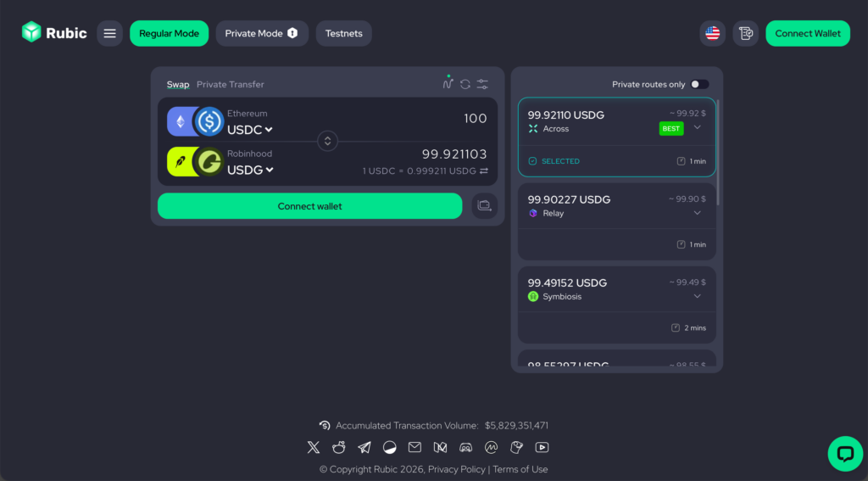Open the US flag language selector
Image resolution: width=868 pixels, height=481 pixels.
click(x=712, y=33)
